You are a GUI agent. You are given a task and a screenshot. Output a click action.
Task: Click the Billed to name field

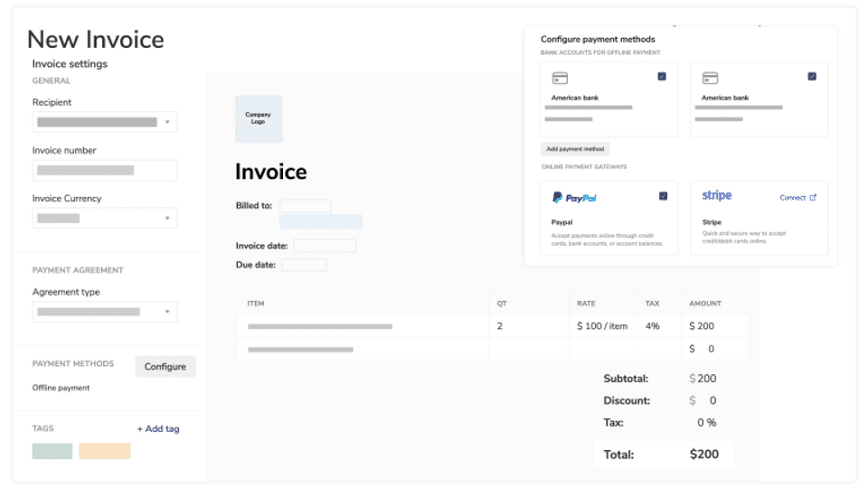[x=305, y=206]
